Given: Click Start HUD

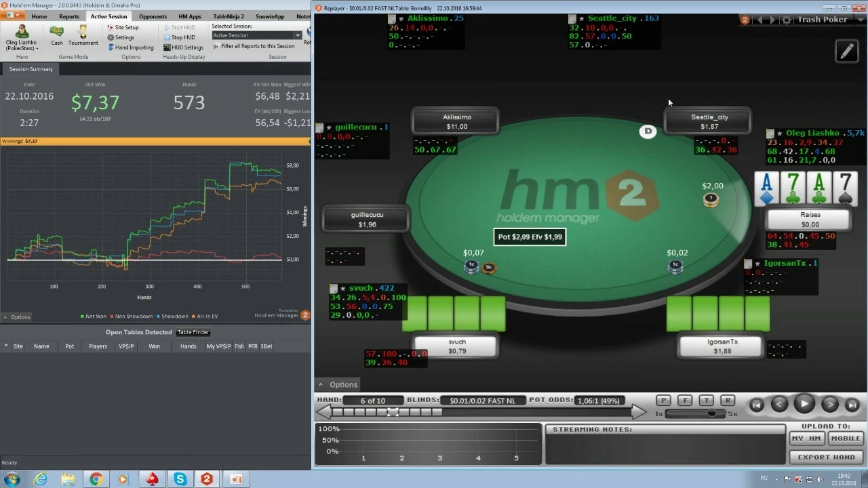Looking at the screenshot, I should (179, 28).
